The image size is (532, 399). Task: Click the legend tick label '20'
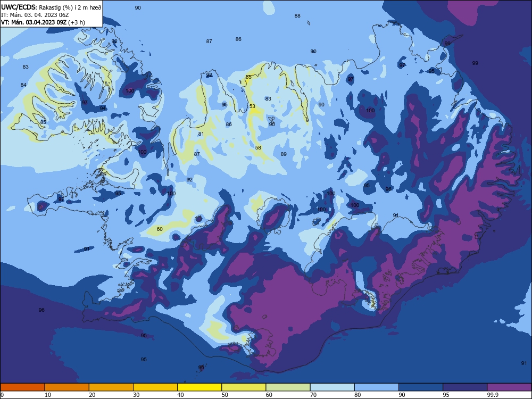pos(92,395)
